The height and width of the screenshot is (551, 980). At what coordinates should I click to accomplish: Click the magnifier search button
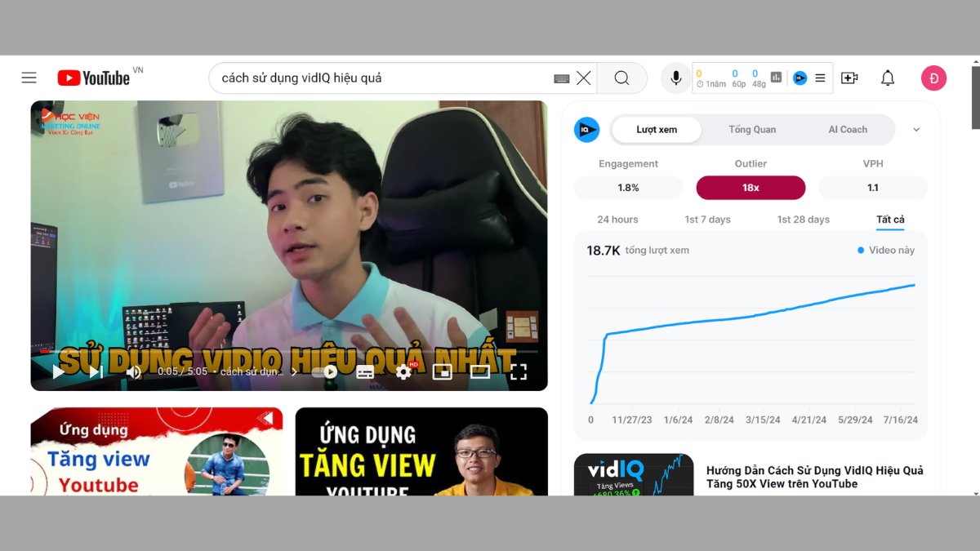point(621,78)
